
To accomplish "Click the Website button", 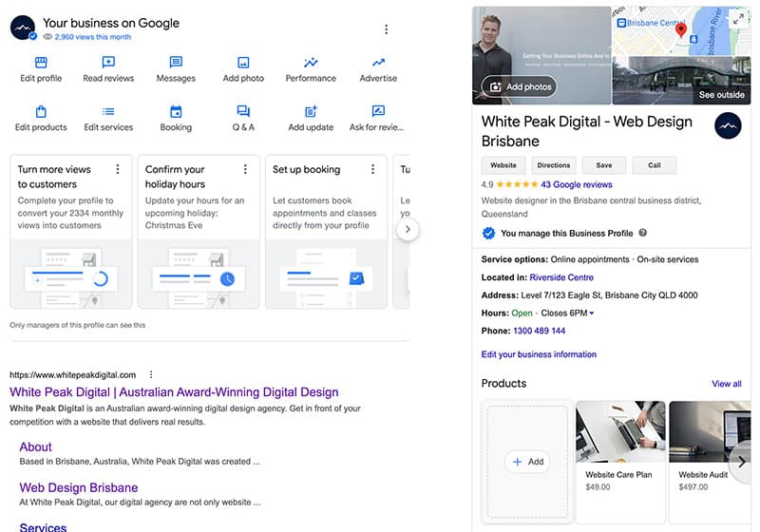I will [x=503, y=165].
